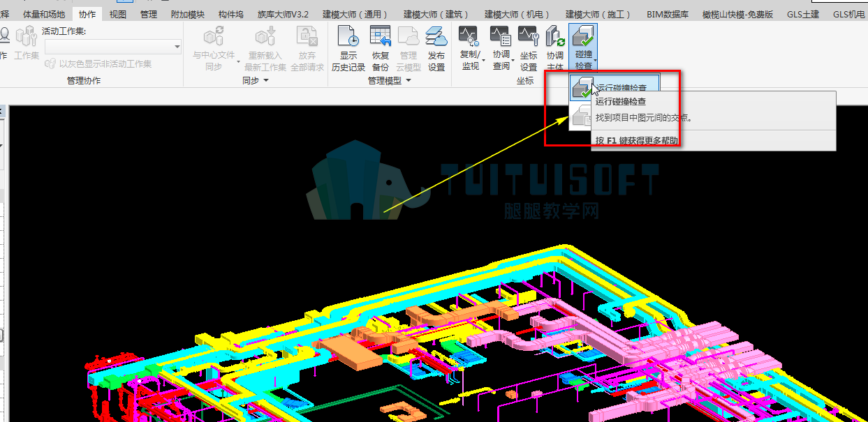Select Run Interference Check (运行碰撞检查) menu item
Image resolution: width=868 pixels, height=422 pixels.
click(x=614, y=87)
